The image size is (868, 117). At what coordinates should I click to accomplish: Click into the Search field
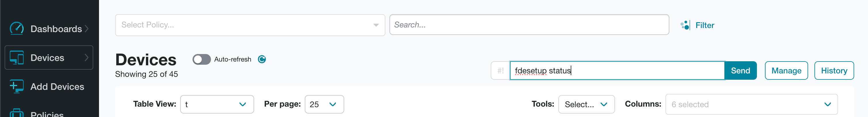(529, 25)
